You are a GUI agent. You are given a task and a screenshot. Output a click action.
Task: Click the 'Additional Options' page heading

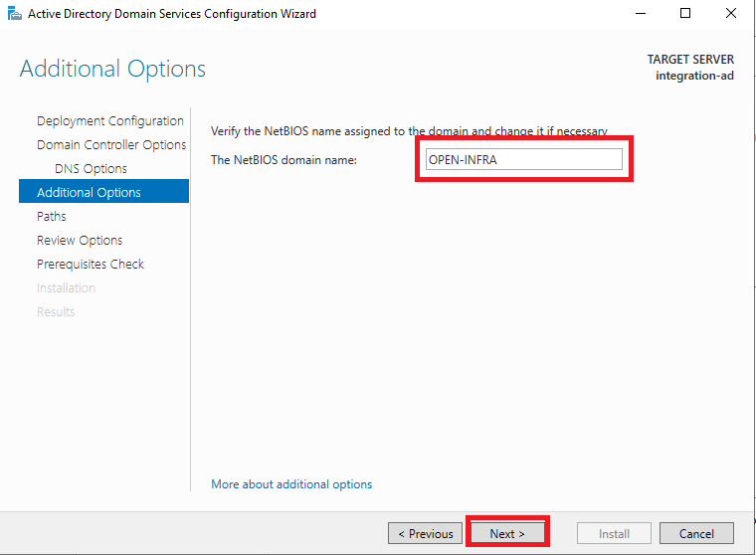click(112, 69)
